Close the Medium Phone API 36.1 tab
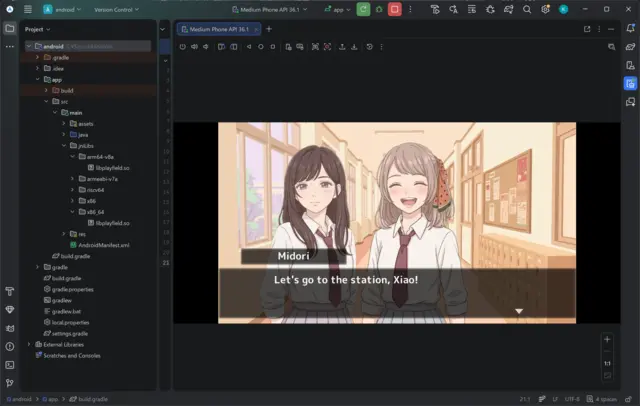This screenshot has width=640, height=406. (x=256, y=29)
